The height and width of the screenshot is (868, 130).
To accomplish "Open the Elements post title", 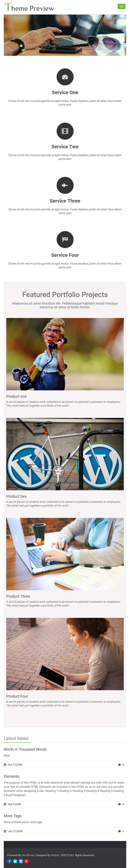I will (12, 776).
